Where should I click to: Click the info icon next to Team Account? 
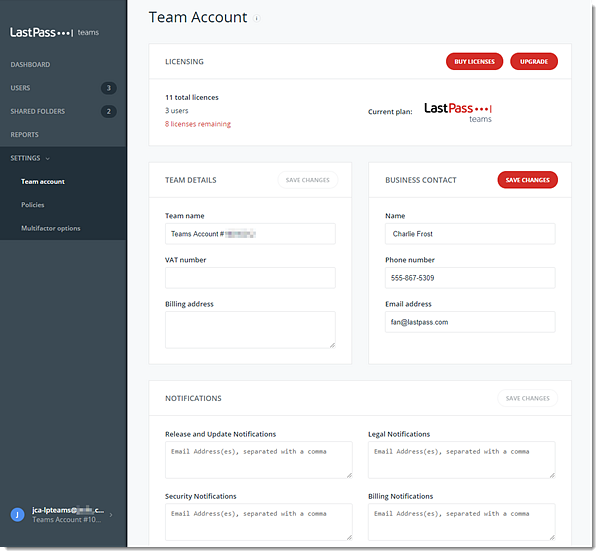[257, 18]
